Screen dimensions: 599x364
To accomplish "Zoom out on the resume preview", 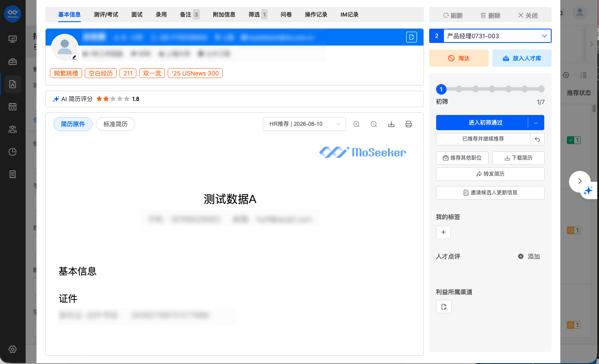I will pyautogui.click(x=374, y=124).
